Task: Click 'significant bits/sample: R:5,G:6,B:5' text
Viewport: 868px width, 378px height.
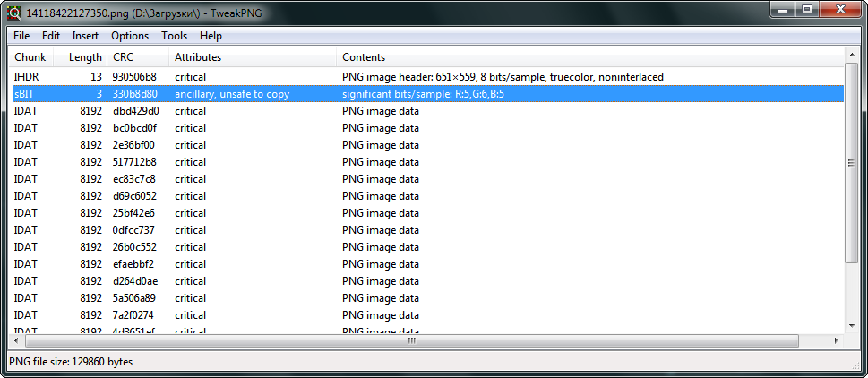Action: (x=423, y=94)
